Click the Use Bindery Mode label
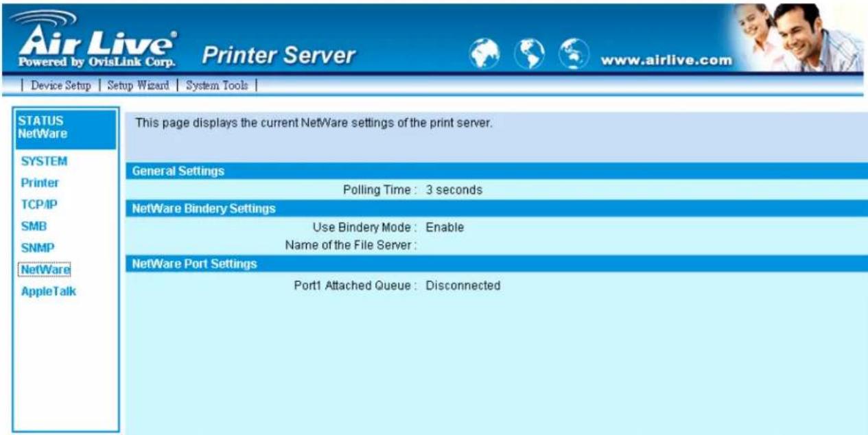This screenshot has width=868, height=435. coord(365,227)
